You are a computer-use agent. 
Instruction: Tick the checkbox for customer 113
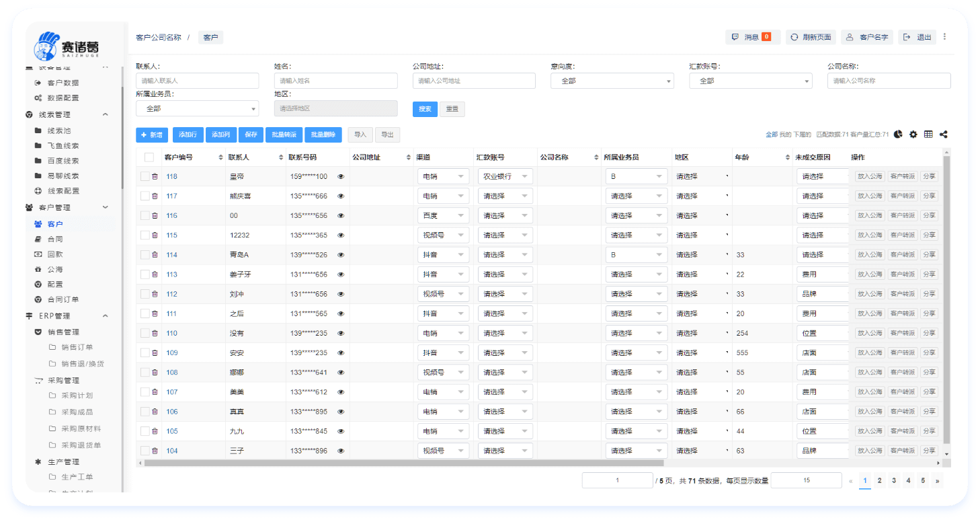(145, 274)
